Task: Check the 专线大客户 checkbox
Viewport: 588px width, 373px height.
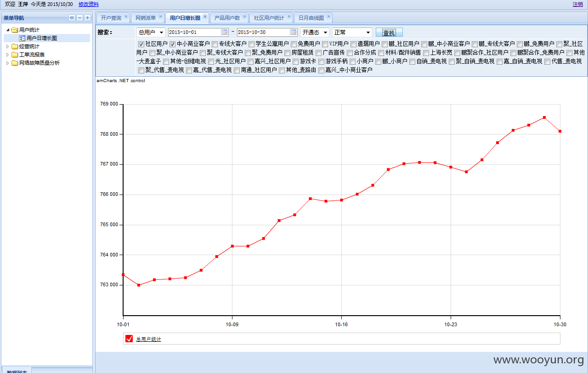Action: click(215, 44)
